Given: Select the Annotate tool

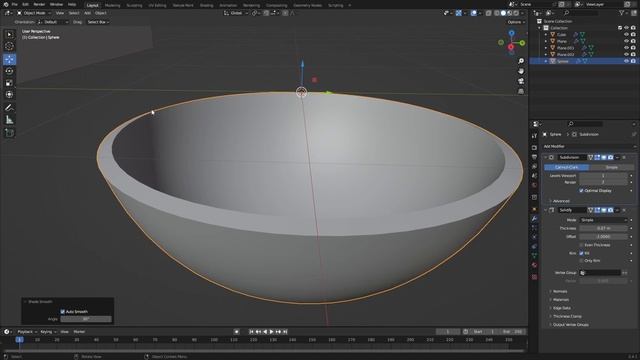Looking at the screenshot, I should 9,108.
